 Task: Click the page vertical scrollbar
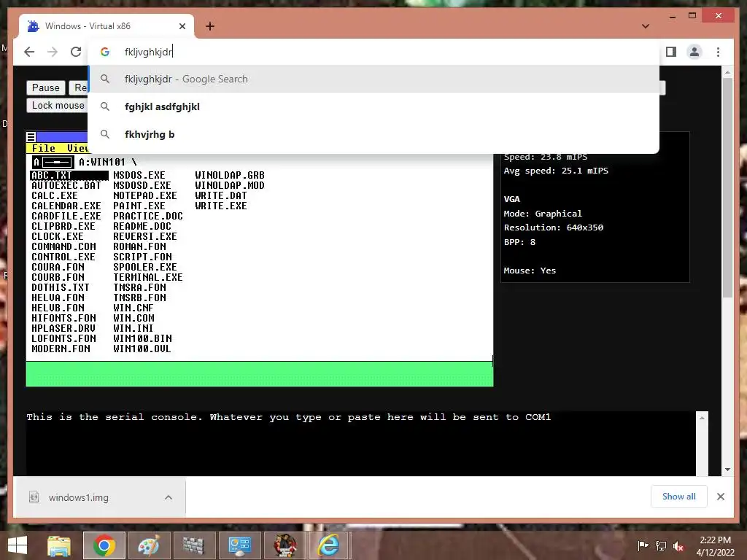point(727,187)
